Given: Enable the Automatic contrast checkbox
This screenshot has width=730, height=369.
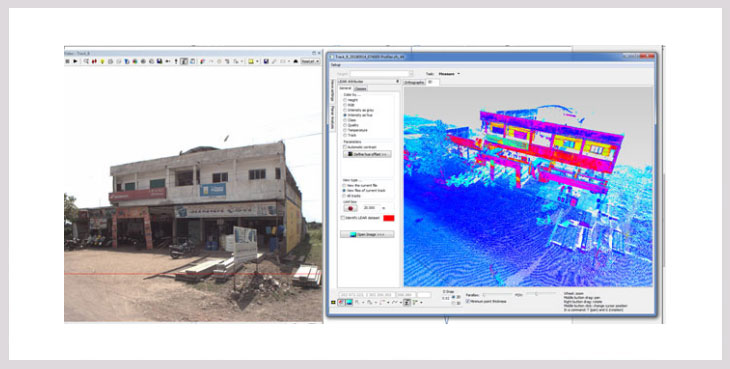Looking at the screenshot, I should [x=345, y=147].
